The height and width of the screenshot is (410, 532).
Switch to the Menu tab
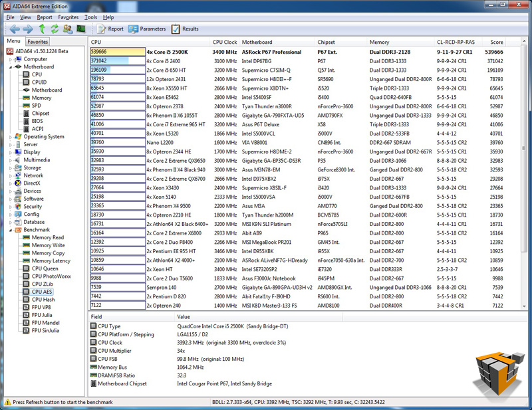point(13,41)
